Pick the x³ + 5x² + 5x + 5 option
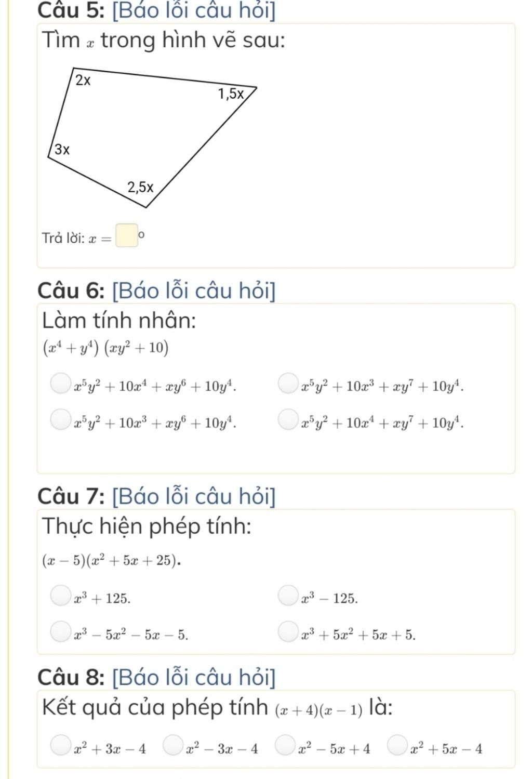The height and width of the screenshot is (779, 532). [287, 632]
